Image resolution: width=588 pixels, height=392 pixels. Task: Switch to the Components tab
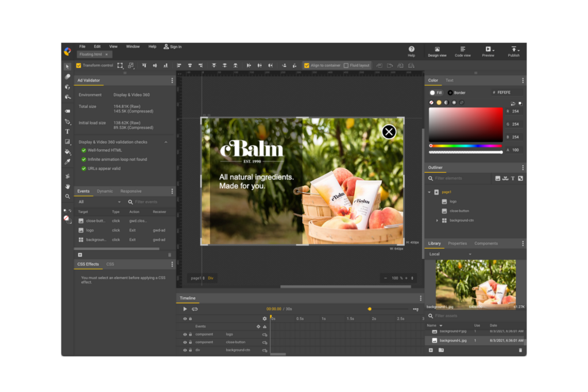(486, 243)
